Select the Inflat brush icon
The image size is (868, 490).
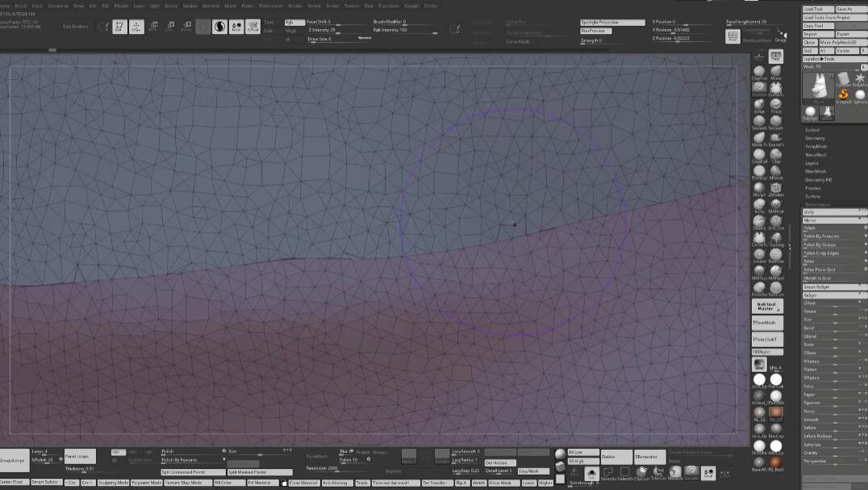coord(759,106)
